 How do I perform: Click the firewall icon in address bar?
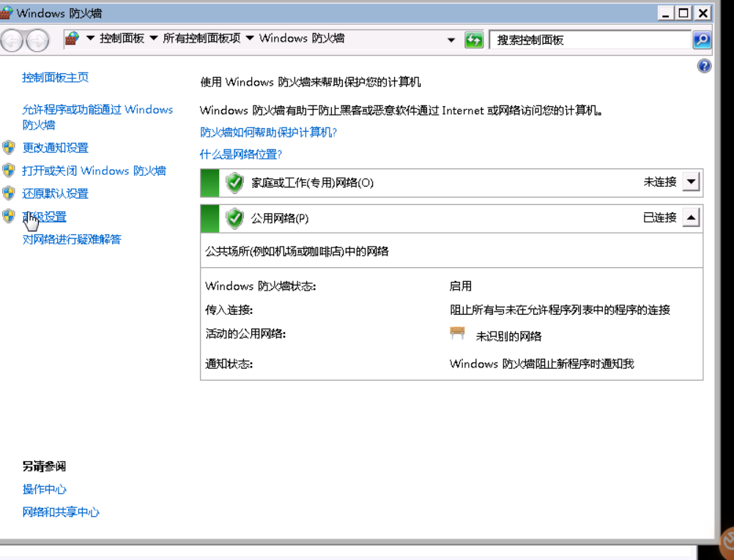tap(72, 38)
